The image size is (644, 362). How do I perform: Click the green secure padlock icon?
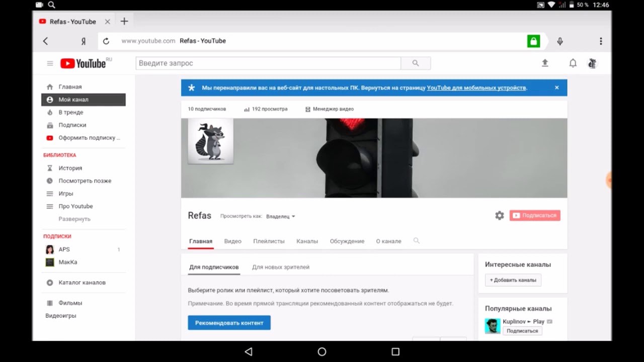(x=533, y=41)
